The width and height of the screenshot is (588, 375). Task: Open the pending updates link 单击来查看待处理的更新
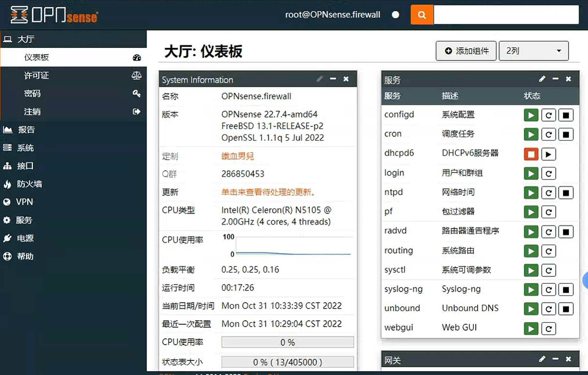coord(268,192)
